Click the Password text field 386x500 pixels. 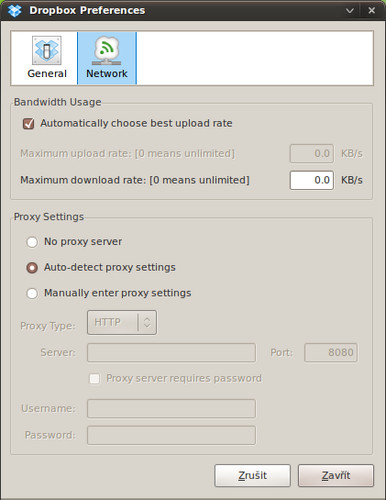pyautogui.click(x=171, y=435)
